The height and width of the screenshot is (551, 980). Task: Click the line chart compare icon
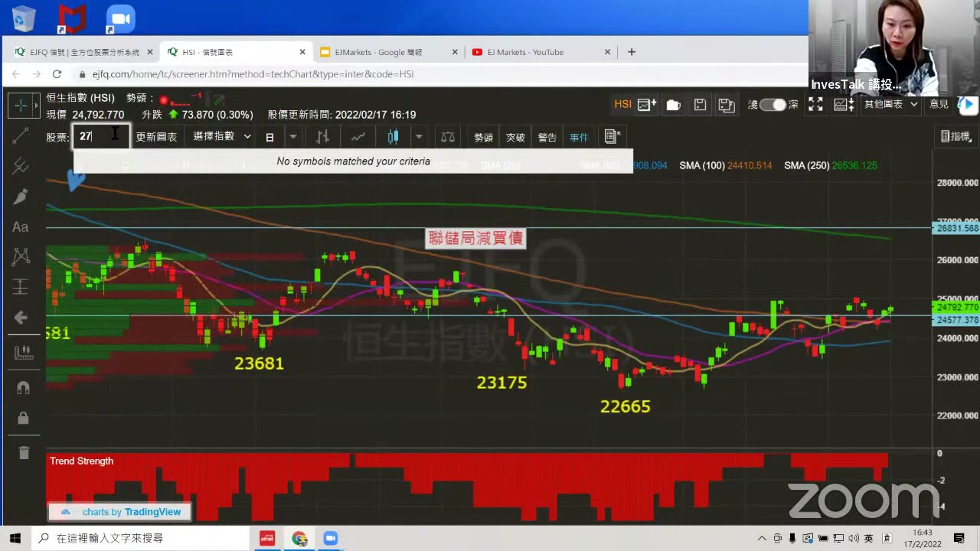click(358, 136)
